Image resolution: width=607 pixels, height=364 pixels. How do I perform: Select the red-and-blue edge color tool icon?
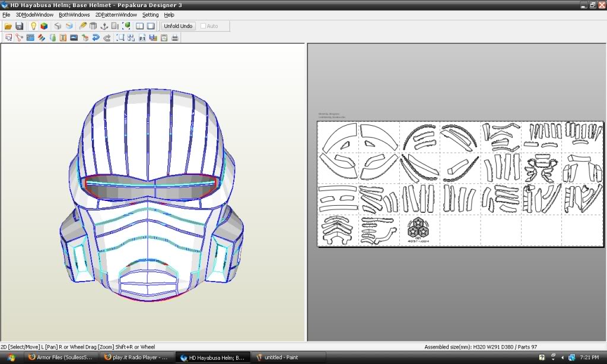coord(42,37)
